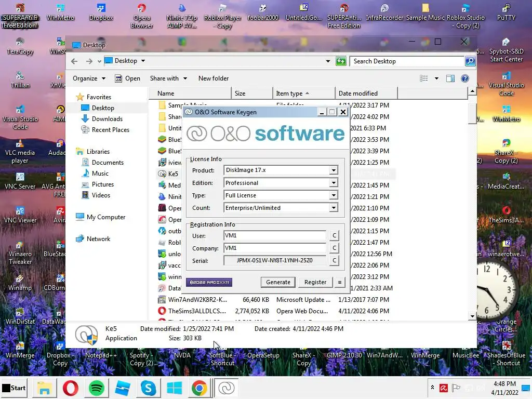Click the file list scrollbar down arrow
The image size is (532, 399).
pos(472,316)
